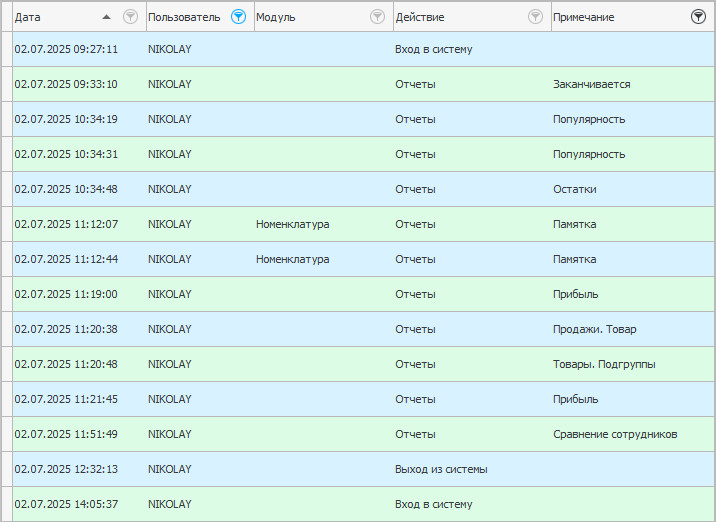Open the filter icon in Действие column

535,17
